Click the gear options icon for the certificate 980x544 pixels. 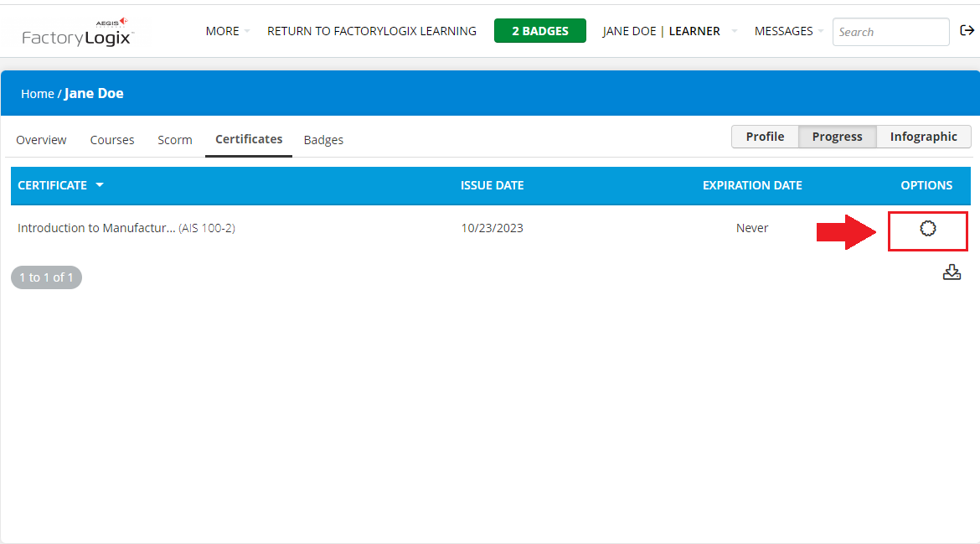click(927, 228)
